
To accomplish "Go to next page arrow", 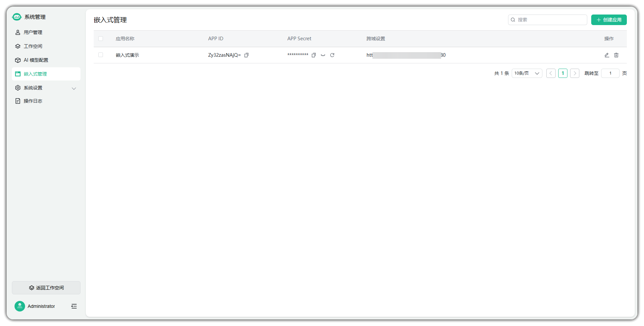I will [x=575, y=73].
